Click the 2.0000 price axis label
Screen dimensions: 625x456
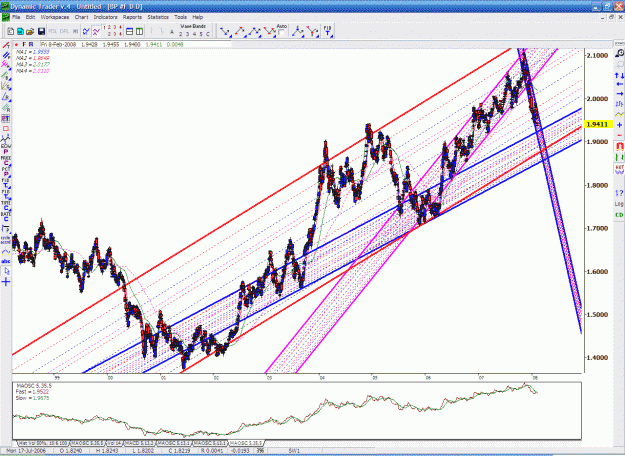click(597, 98)
